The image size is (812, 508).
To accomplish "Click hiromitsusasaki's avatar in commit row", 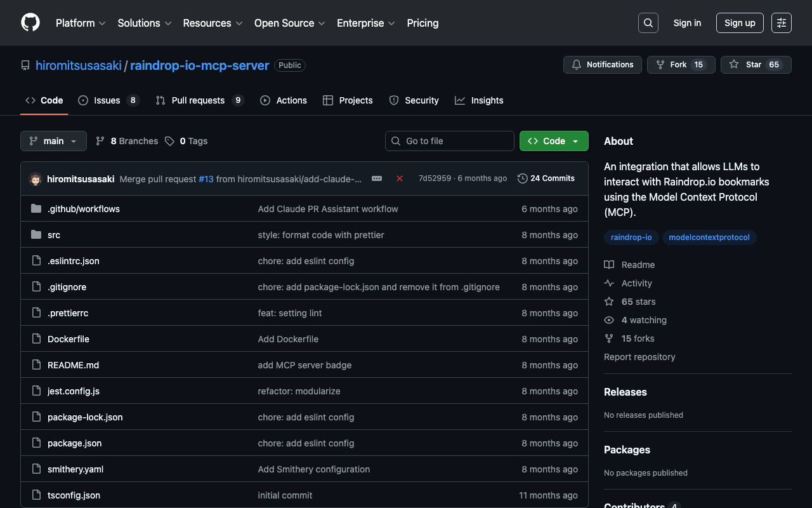I will tap(36, 179).
